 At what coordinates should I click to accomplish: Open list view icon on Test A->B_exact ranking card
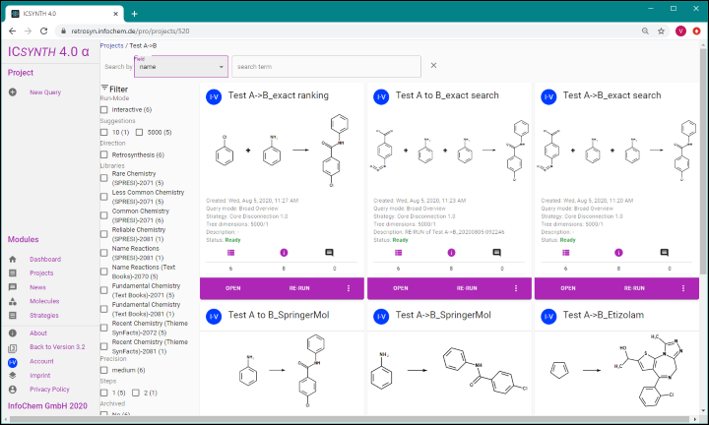point(231,253)
